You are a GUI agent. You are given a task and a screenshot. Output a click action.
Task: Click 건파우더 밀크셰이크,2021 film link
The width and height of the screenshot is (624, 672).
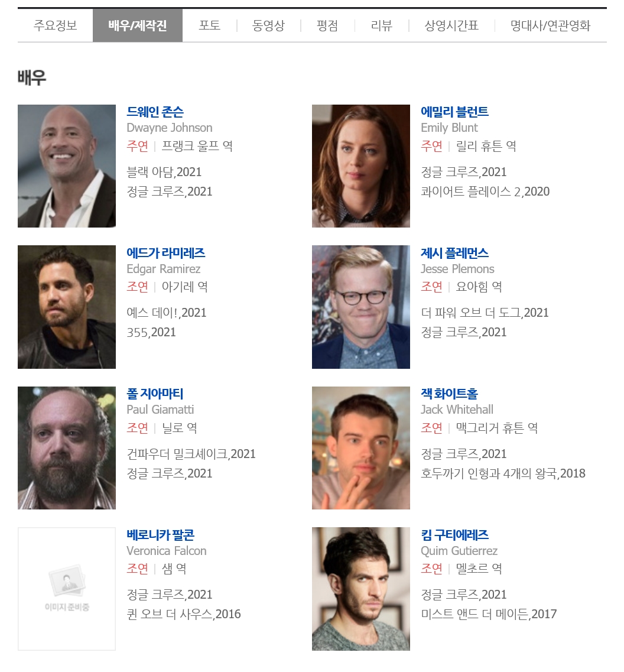191,454
